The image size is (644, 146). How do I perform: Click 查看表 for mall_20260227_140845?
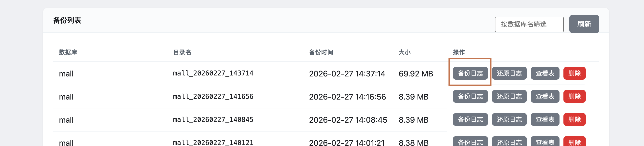point(545,119)
